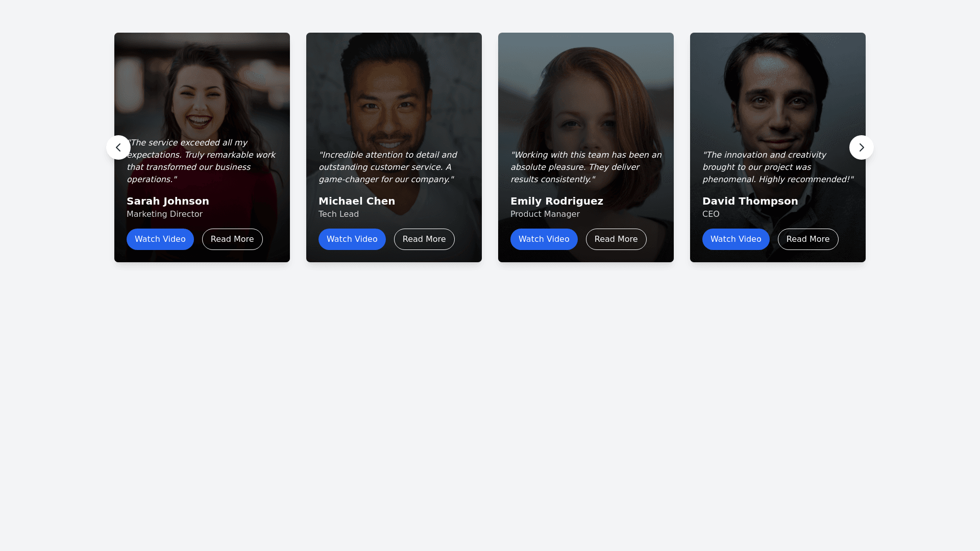Watch Sarah Johnson's testimonial video

(x=160, y=239)
